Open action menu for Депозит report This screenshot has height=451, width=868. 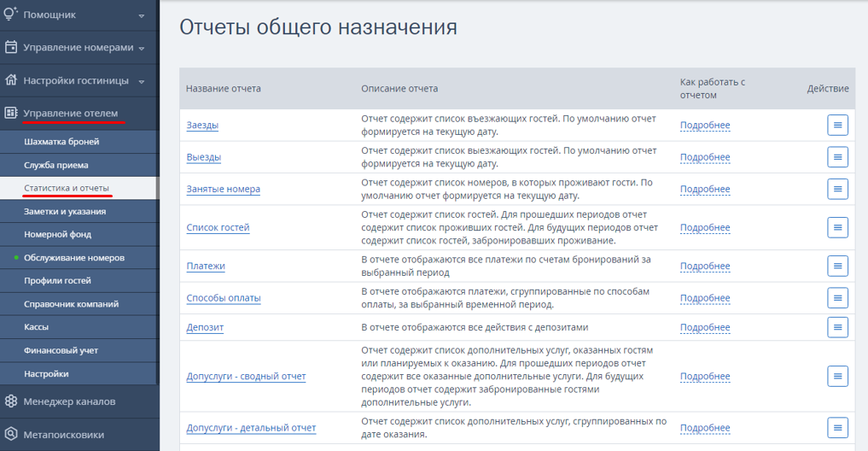point(837,327)
